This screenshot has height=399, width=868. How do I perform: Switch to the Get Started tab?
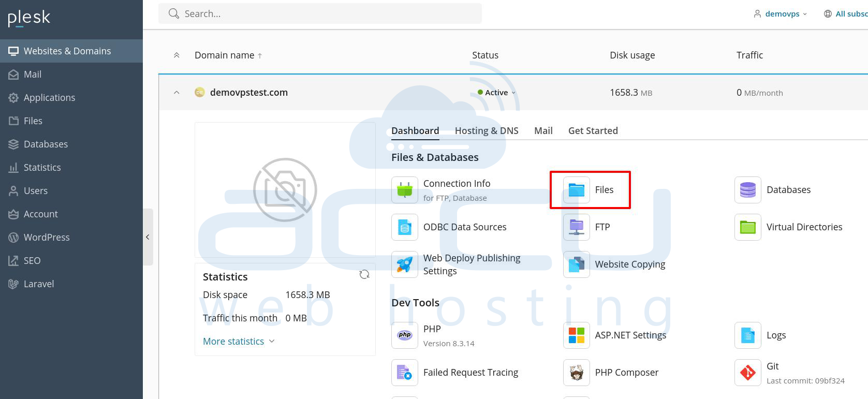(593, 131)
